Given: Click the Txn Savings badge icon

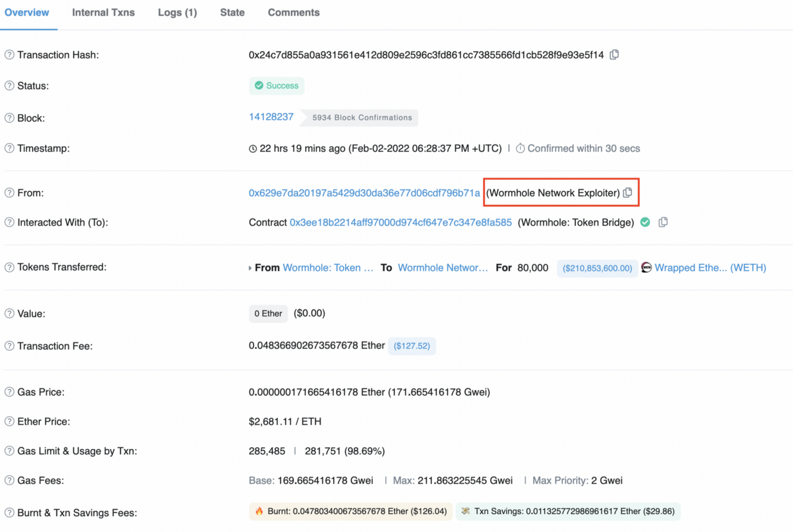Looking at the screenshot, I should tap(466, 511).
